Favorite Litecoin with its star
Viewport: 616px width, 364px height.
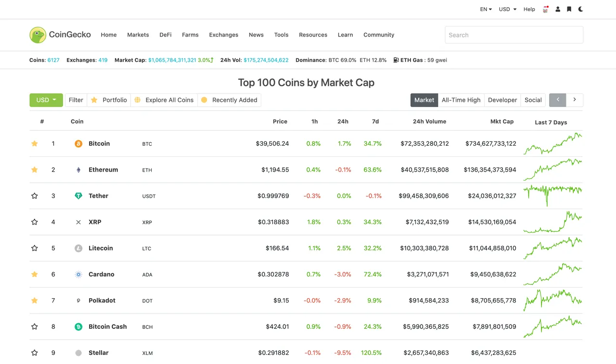pyautogui.click(x=35, y=248)
